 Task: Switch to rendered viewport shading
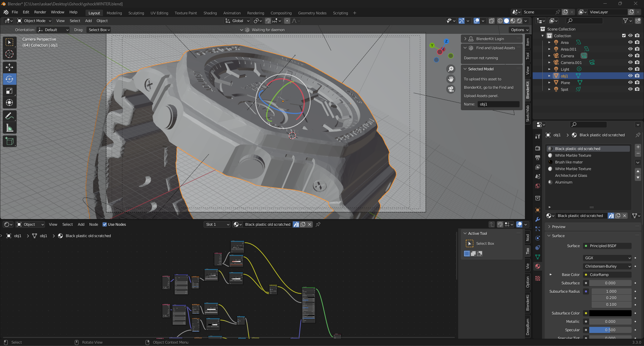(x=519, y=21)
